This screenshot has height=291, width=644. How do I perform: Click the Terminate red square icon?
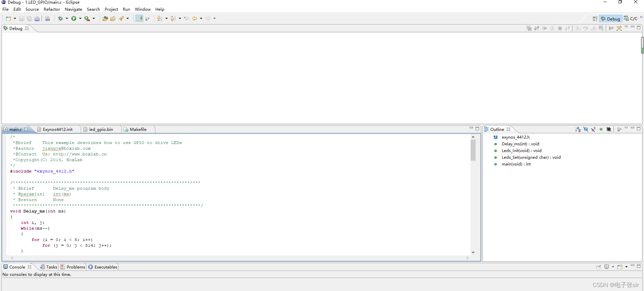(560, 28)
